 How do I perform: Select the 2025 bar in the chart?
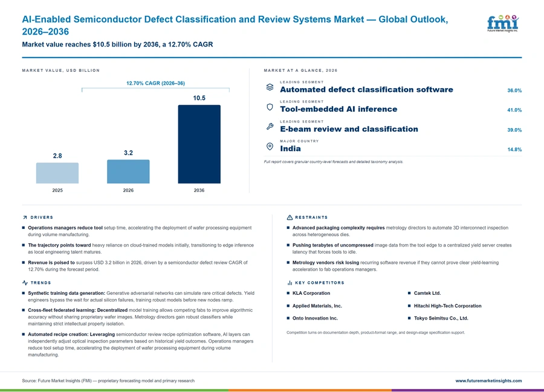[x=57, y=173]
